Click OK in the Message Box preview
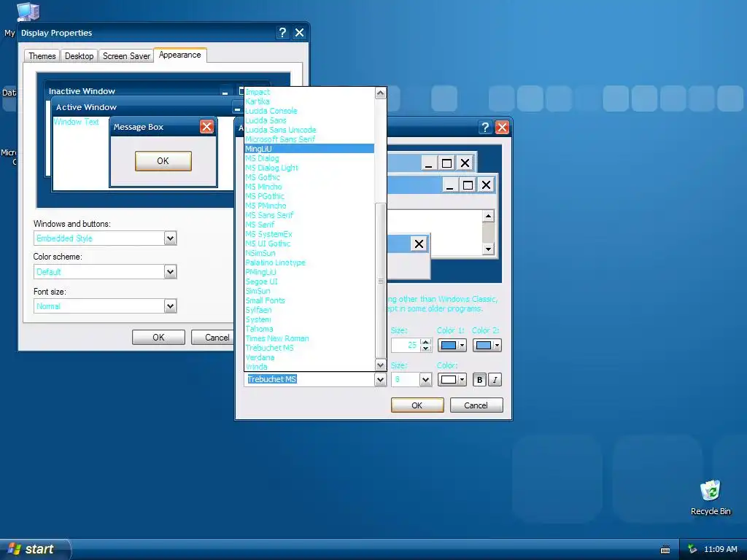The height and width of the screenshot is (560, 747). [163, 161]
